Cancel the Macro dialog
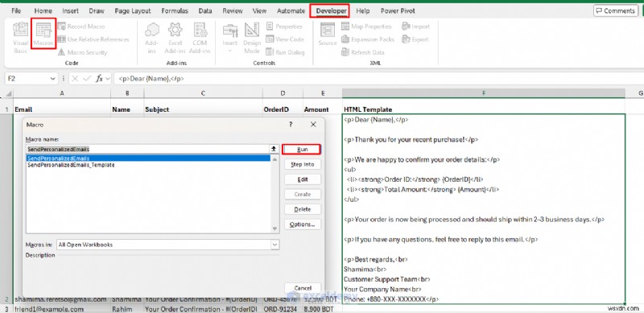 coord(303,288)
